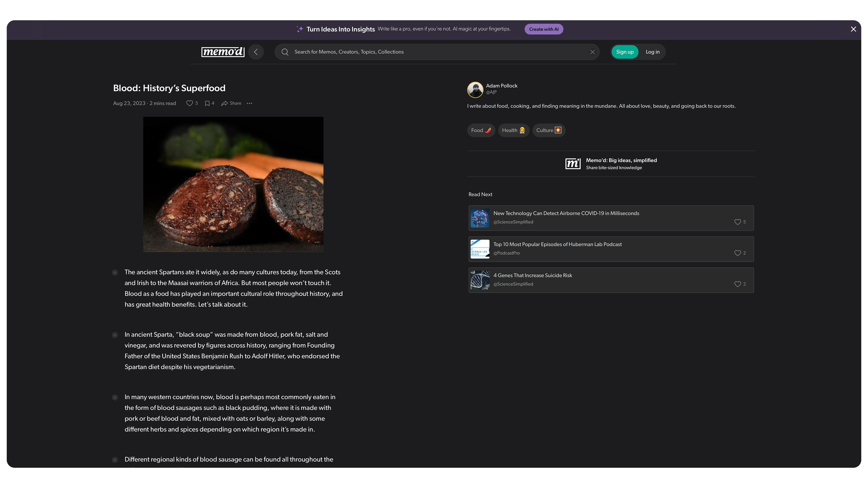This screenshot has height=488, width=868.
Task: Click the search magnifier icon
Action: point(285,52)
